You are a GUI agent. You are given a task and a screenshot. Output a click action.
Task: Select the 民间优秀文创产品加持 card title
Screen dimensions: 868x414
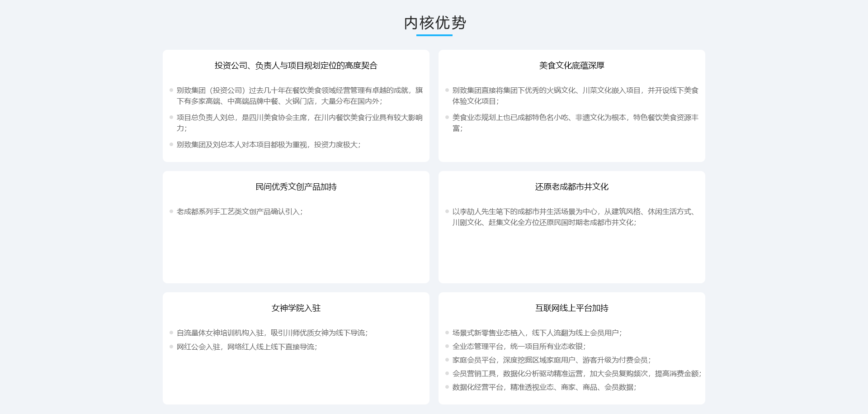(296, 187)
